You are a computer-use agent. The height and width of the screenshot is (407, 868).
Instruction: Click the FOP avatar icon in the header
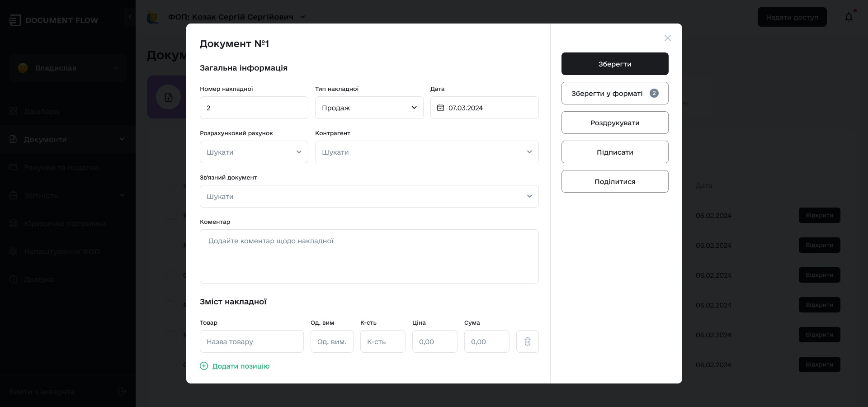point(153,17)
